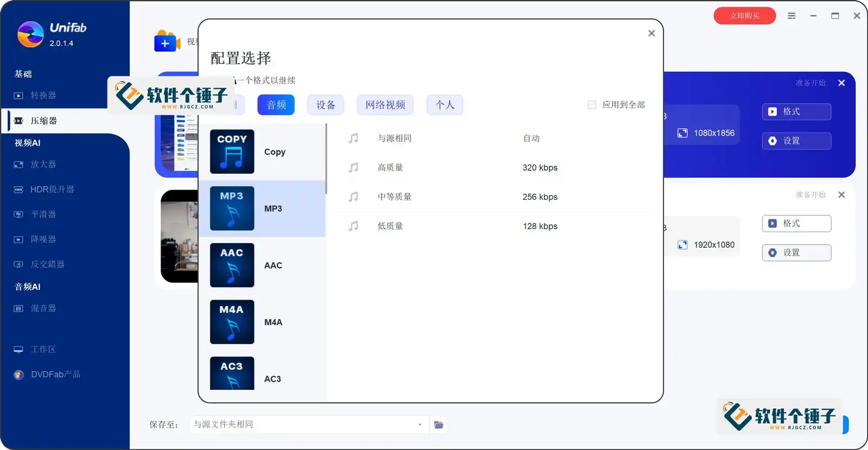Open the Converter tool in sidebar
The width and height of the screenshot is (868, 450).
[43, 96]
